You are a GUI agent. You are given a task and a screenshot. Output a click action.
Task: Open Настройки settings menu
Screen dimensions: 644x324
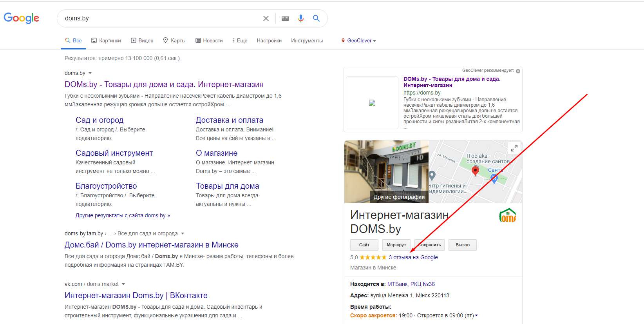pyautogui.click(x=269, y=40)
